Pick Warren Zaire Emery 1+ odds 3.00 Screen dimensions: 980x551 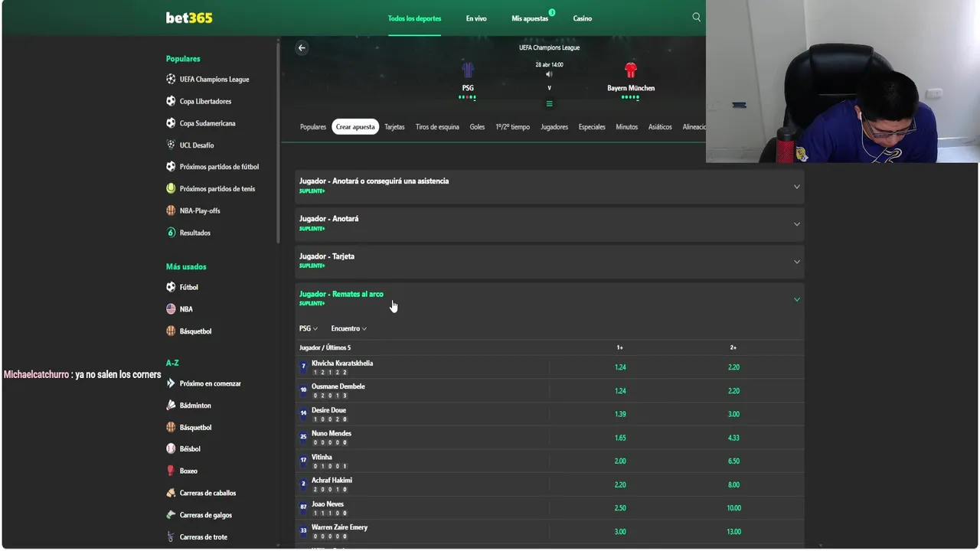(620, 532)
